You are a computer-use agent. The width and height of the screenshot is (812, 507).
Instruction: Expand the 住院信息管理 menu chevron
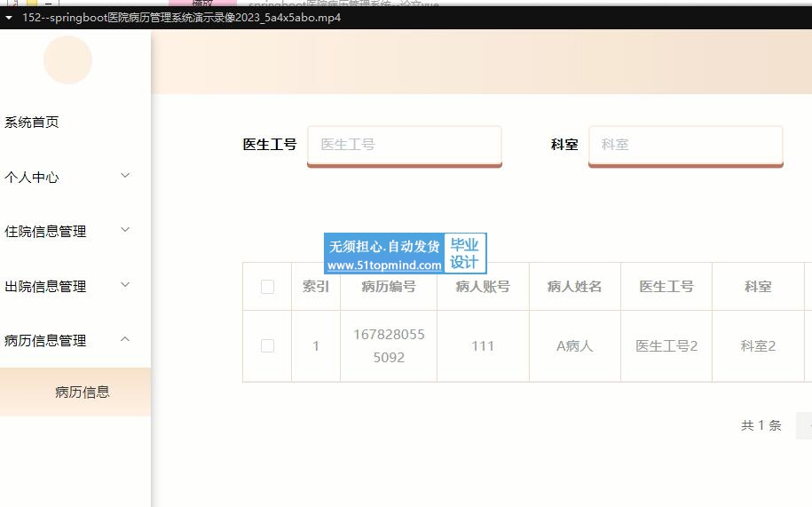click(125, 231)
